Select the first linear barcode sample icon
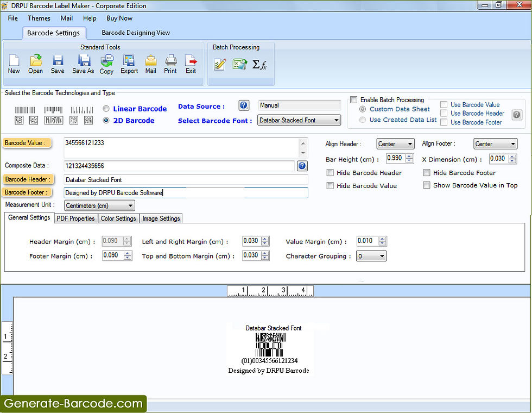532x413 pixels. [25, 110]
